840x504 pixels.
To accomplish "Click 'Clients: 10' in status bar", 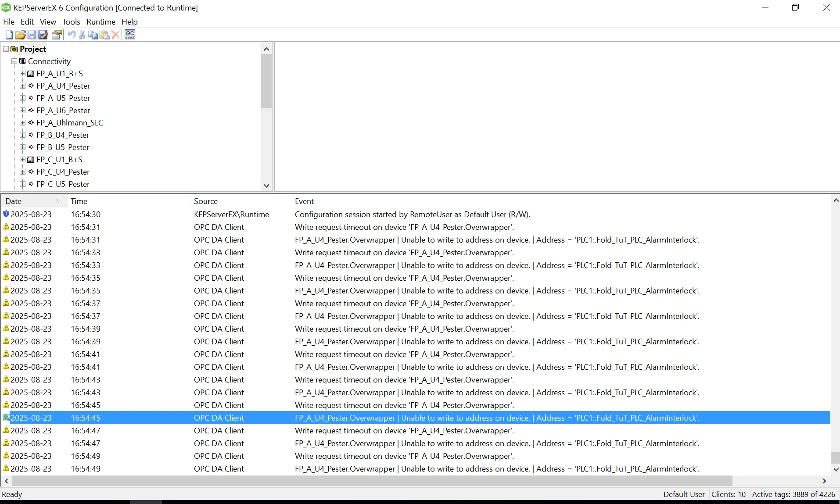I will (x=728, y=494).
